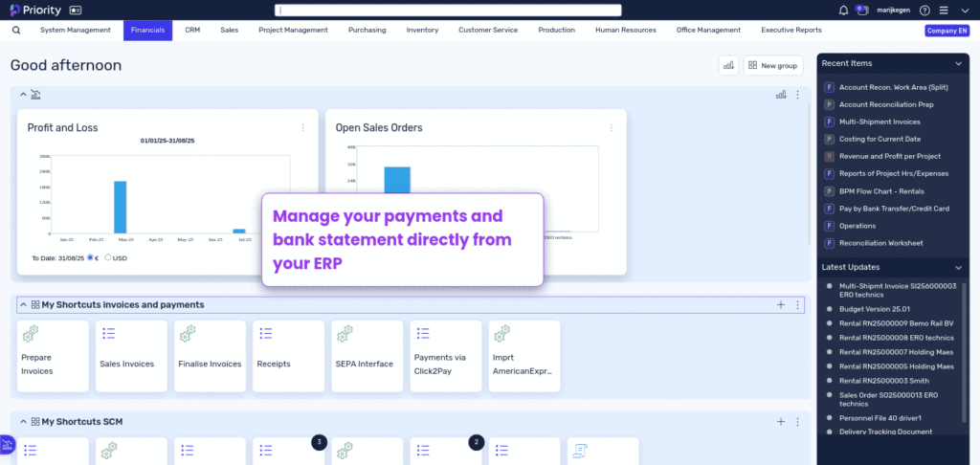Select the € currency radio button
This screenshot has height=465, width=980.
[91, 257]
